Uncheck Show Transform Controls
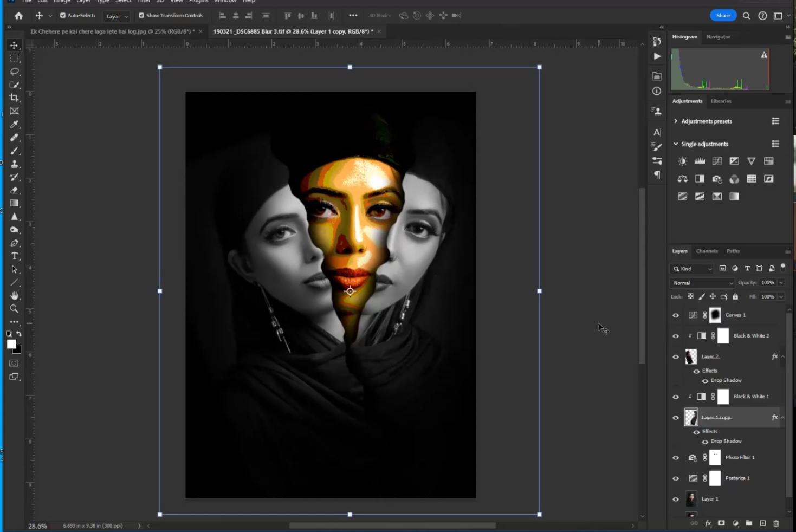796x532 pixels. point(141,16)
